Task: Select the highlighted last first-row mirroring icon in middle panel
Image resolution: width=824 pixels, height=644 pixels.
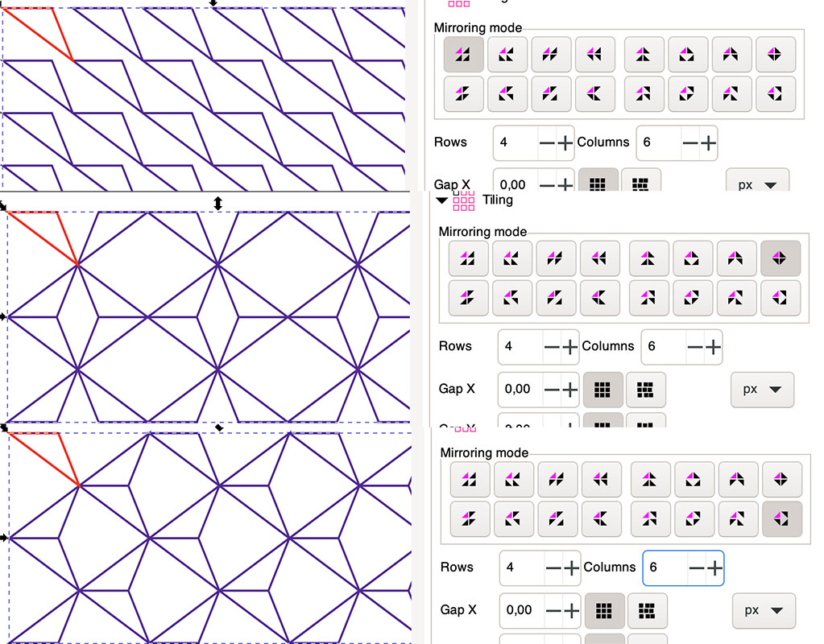Action: [x=780, y=258]
